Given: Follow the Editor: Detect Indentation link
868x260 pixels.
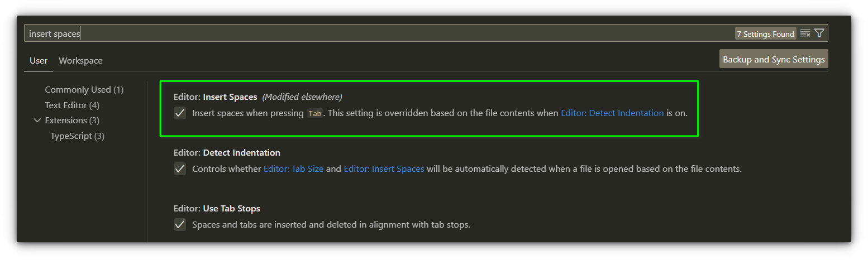Looking at the screenshot, I should click(x=612, y=113).
